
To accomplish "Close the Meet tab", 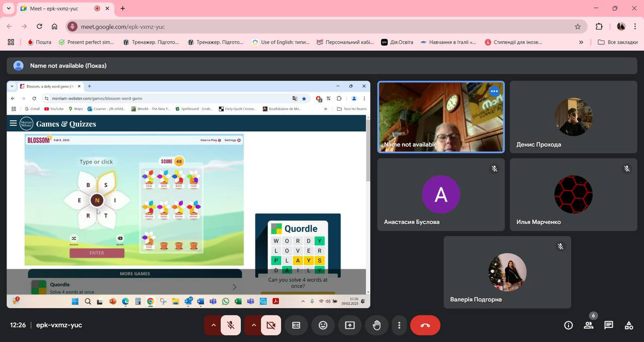I will pos(107,8).
